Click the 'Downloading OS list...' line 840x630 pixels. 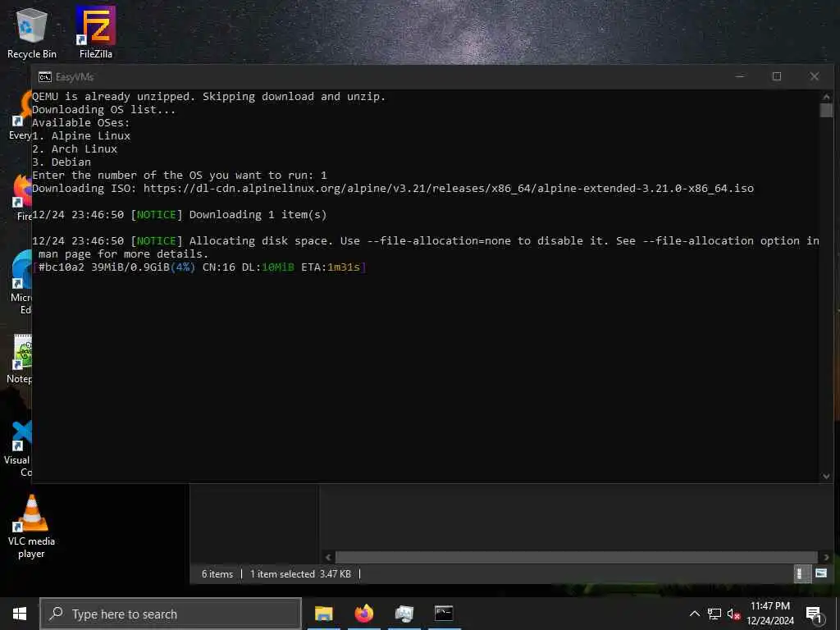pos(104,110)
